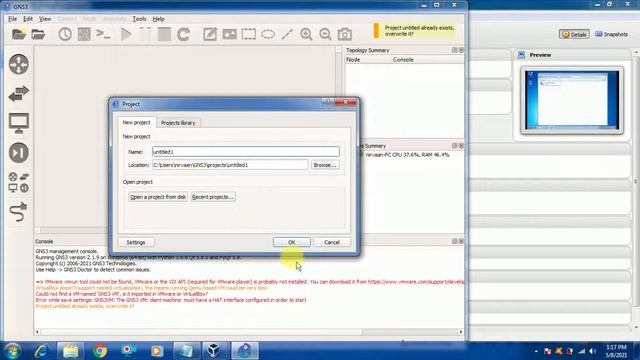Browse routers in the device sidebar

[x=19, y=64]
